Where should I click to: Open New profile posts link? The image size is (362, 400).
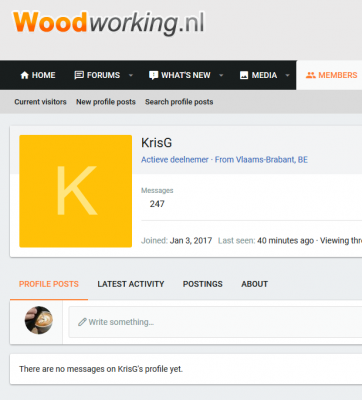(x=106, y=102)
